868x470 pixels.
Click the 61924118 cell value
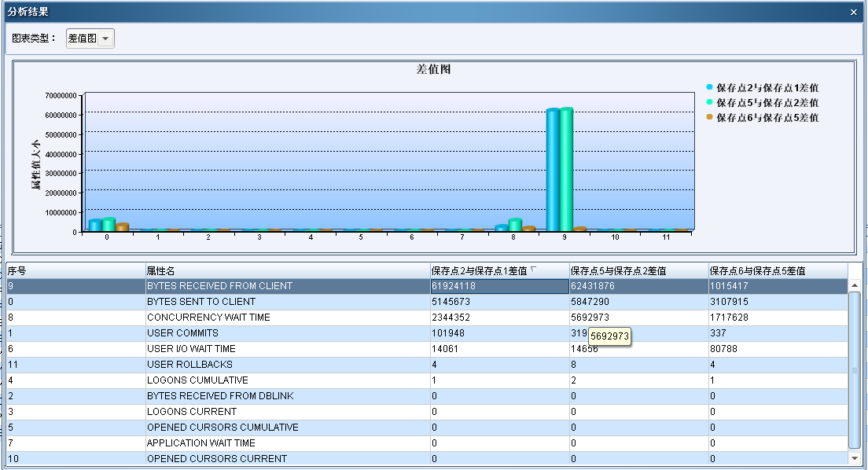click(454, 286)
